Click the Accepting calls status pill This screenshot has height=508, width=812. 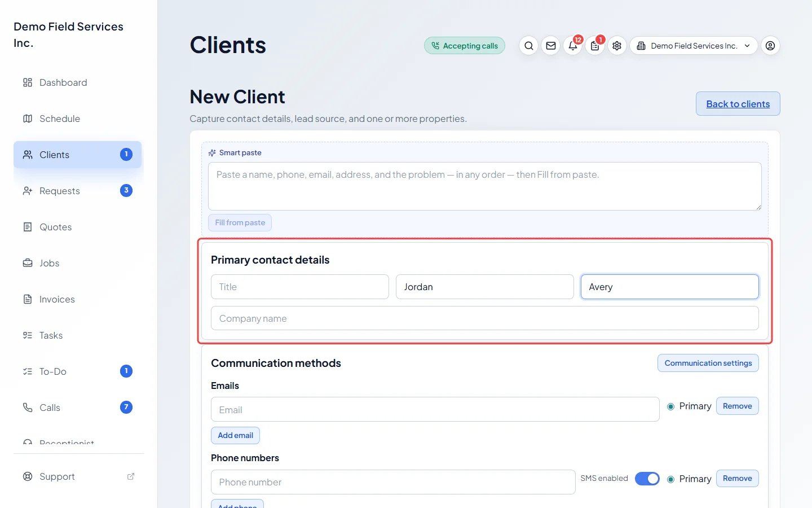(465, 46)
